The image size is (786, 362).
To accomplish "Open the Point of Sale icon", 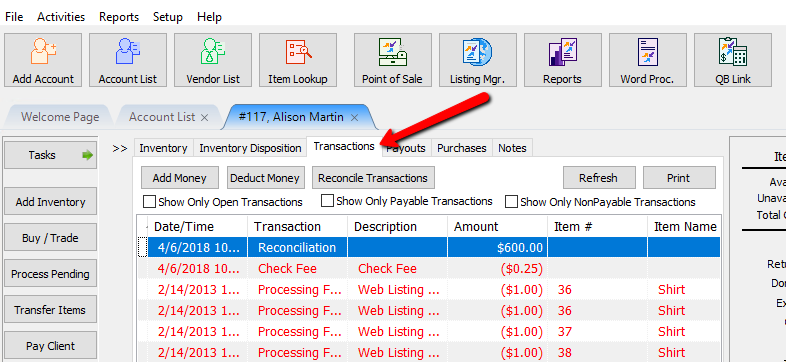I will click(x=392, y=60).
